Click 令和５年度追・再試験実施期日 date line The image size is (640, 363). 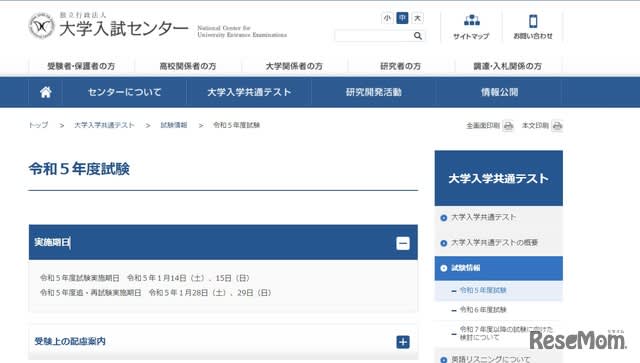pos(156,293)
